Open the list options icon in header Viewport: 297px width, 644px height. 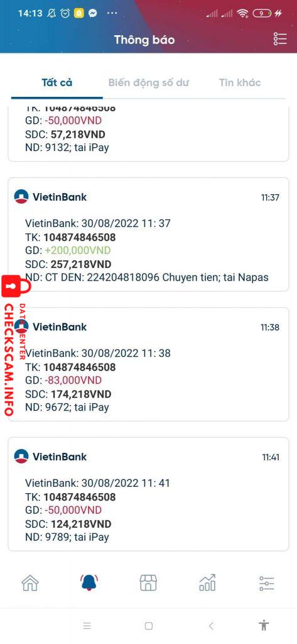pyautogui.click(x=280, y=38)
